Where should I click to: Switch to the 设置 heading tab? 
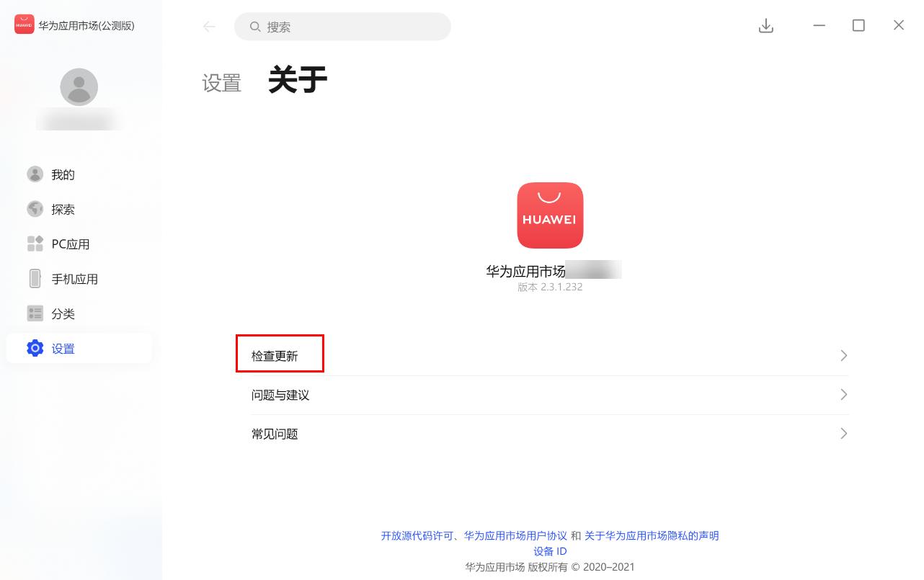[x=221, y=82]
